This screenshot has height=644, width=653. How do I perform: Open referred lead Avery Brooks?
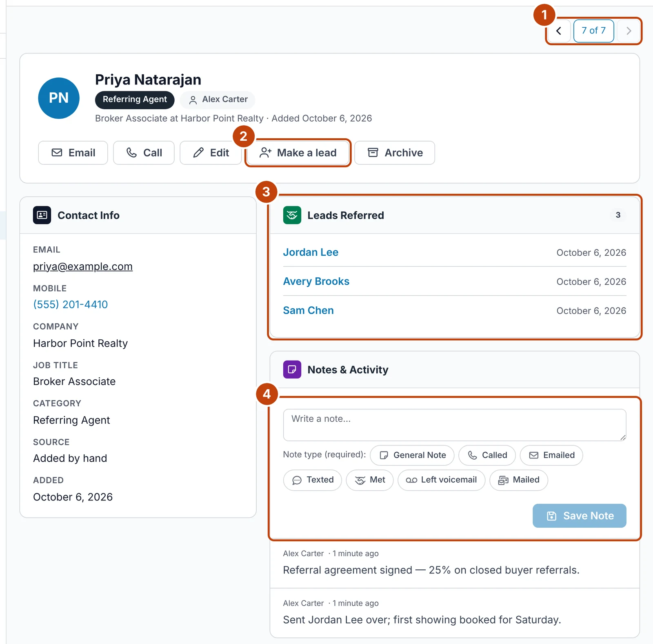(x=316, y=281)
